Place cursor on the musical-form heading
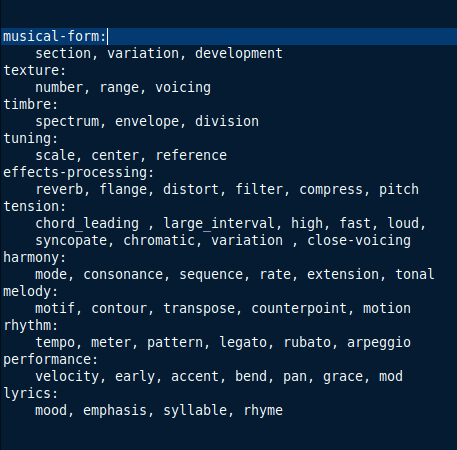The width and height of the screenshot is (457, 450). 54,36
